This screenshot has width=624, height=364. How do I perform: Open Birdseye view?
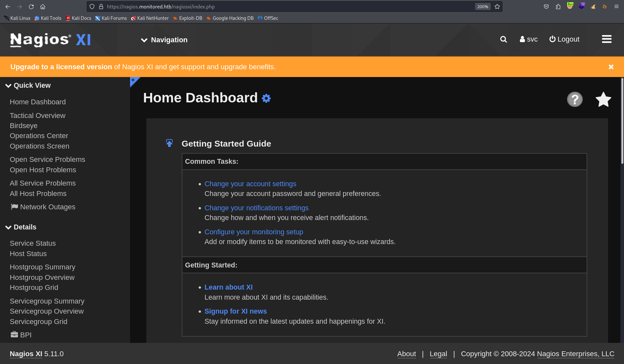(23, 126)
